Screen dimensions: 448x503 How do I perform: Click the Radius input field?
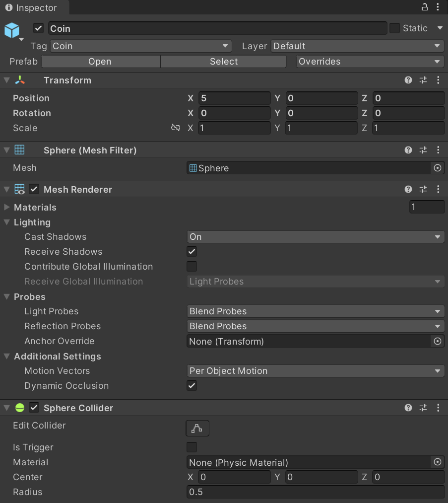(316, 492)
